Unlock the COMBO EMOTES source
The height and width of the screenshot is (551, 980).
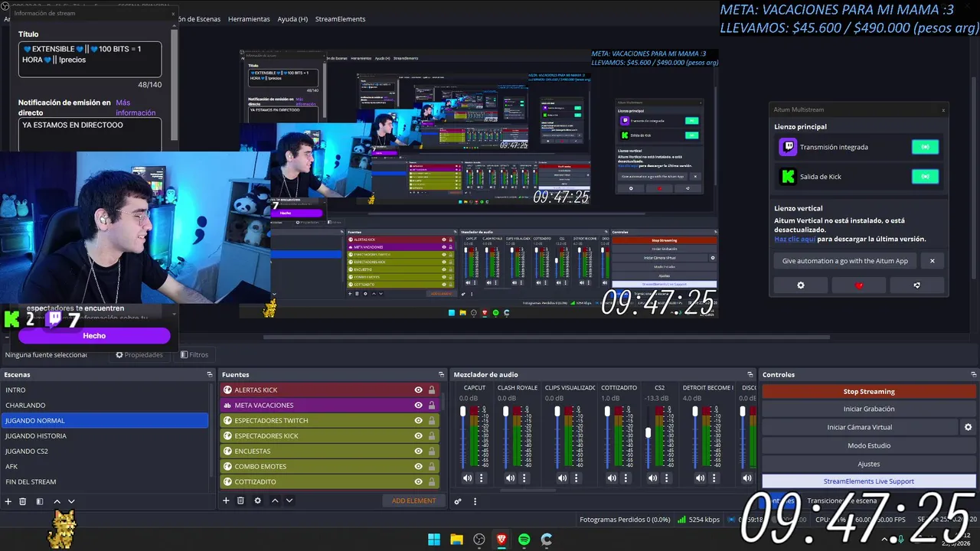tap(432, 466)
